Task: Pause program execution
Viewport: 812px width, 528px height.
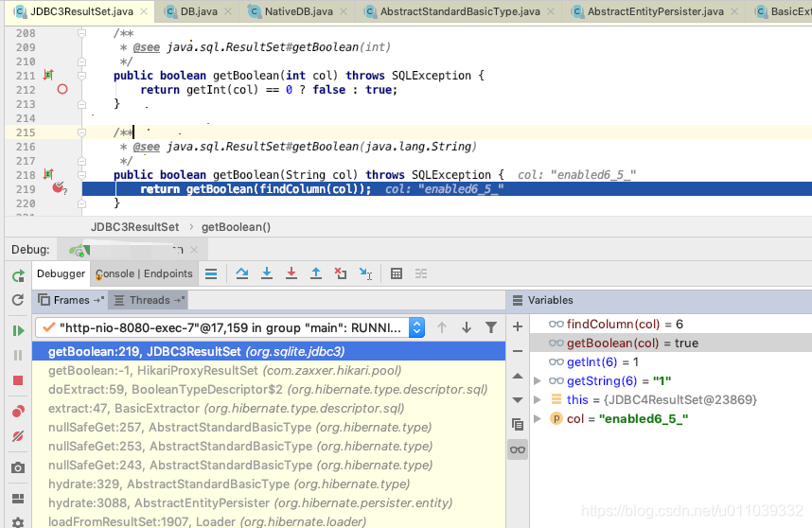Action: tap(18, 355)
